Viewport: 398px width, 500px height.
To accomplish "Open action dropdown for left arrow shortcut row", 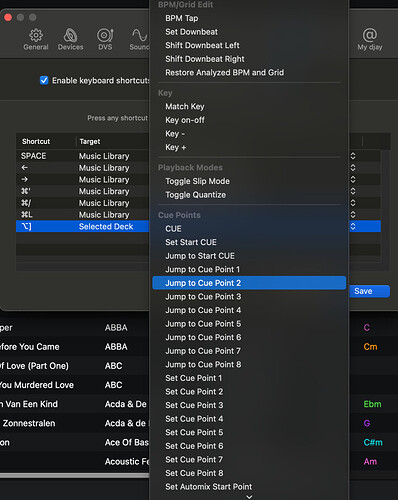I will point(353,168).
